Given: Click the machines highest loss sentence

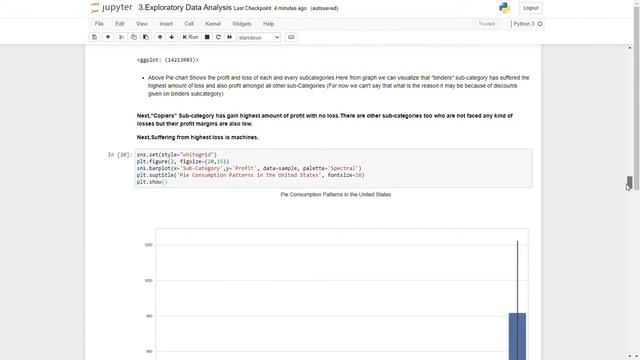Looking at the screenshot, I should pos(198,137).
